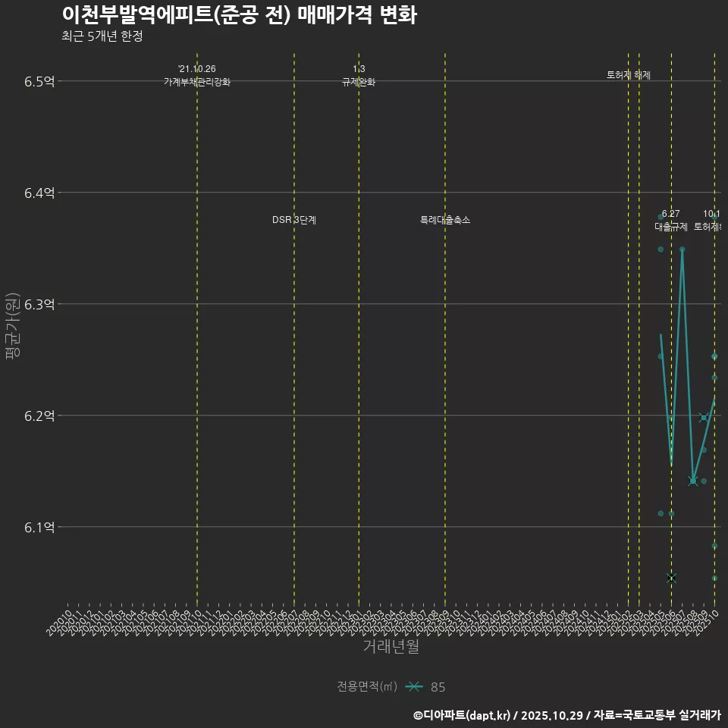Click the 가계부채관리강화 annotation label

coord(196,80)
